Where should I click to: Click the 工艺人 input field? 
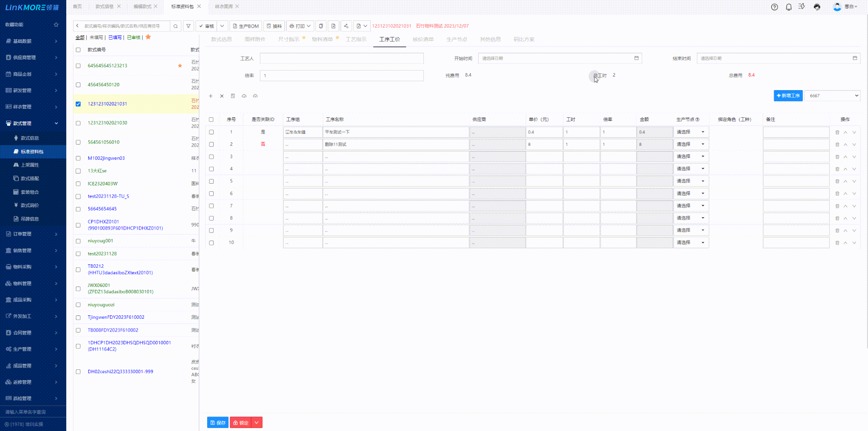pyautogui.click(x=341, y=58)
